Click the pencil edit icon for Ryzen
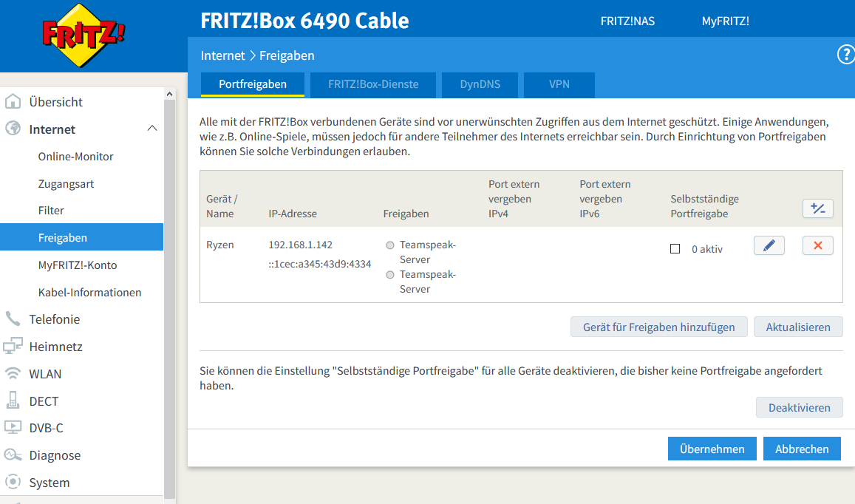This screenshot has height=504, width=855. [x=769, y=246]
